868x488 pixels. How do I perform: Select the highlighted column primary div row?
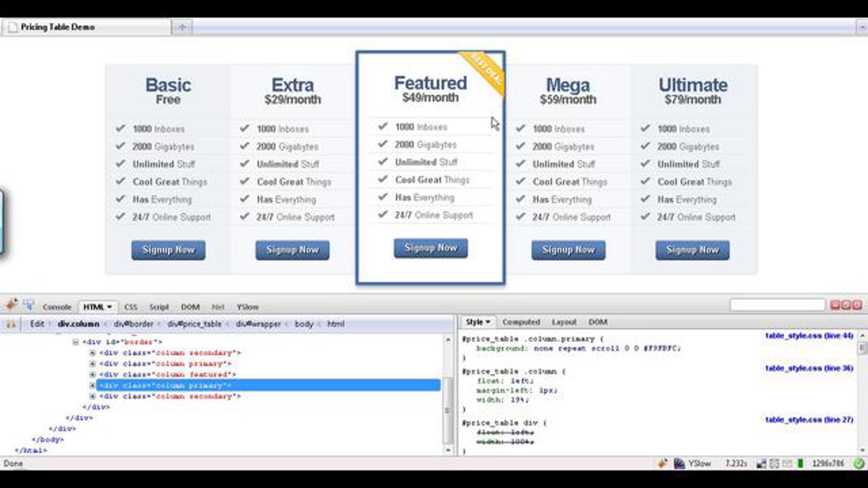point(268,385)
